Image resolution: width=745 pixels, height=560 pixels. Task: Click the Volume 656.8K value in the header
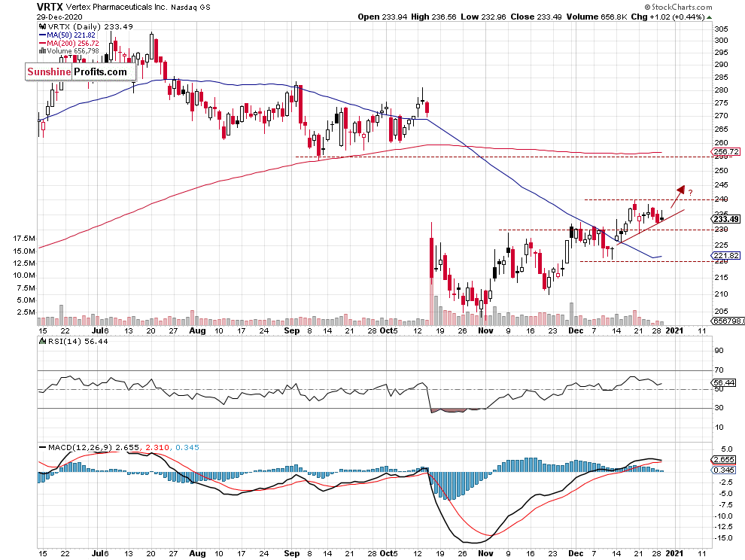pyautogui.click(x=596, y=17)
